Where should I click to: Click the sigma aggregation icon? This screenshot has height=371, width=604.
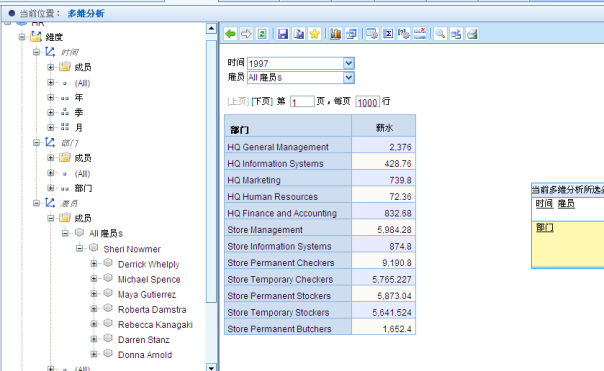coord(388,34)
